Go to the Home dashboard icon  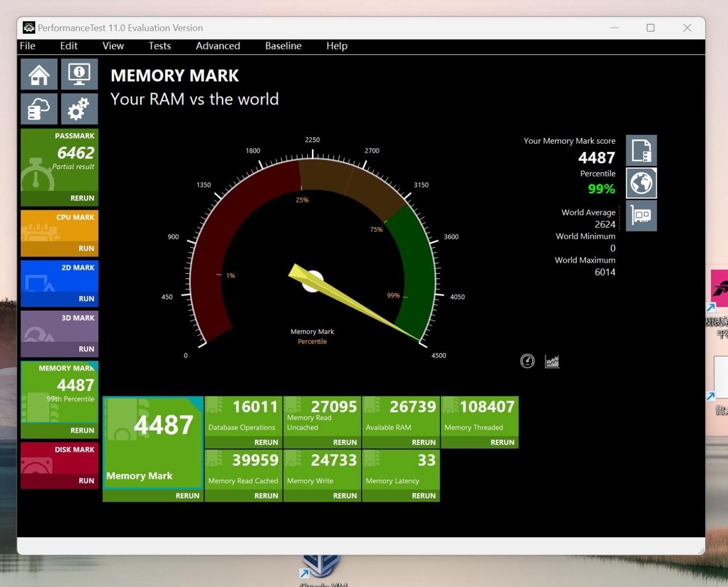click(39, 74)
